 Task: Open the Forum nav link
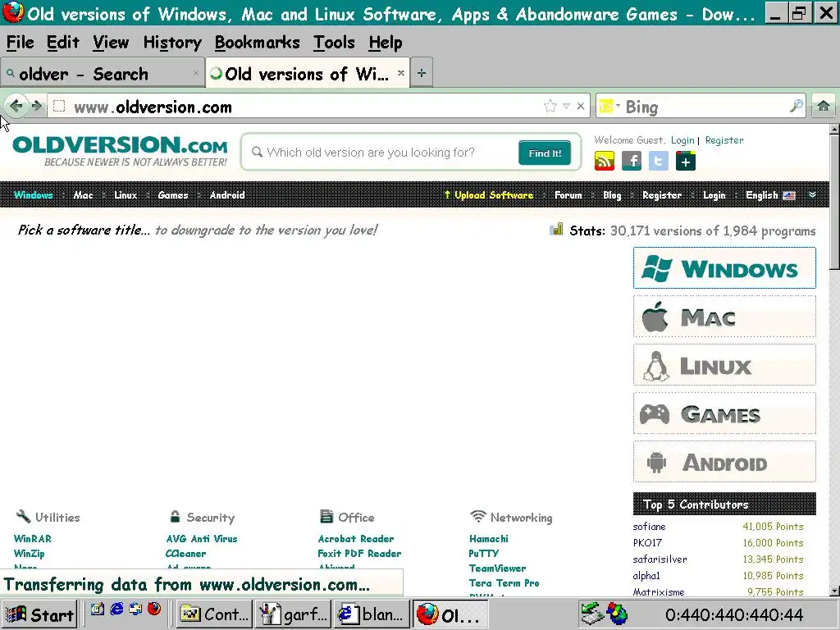(x=568, y=195)
